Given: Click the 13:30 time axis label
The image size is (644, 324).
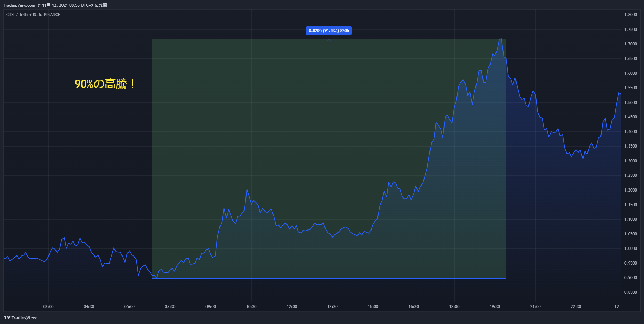Looking at the screenshot, I should [x=333, y=307].
